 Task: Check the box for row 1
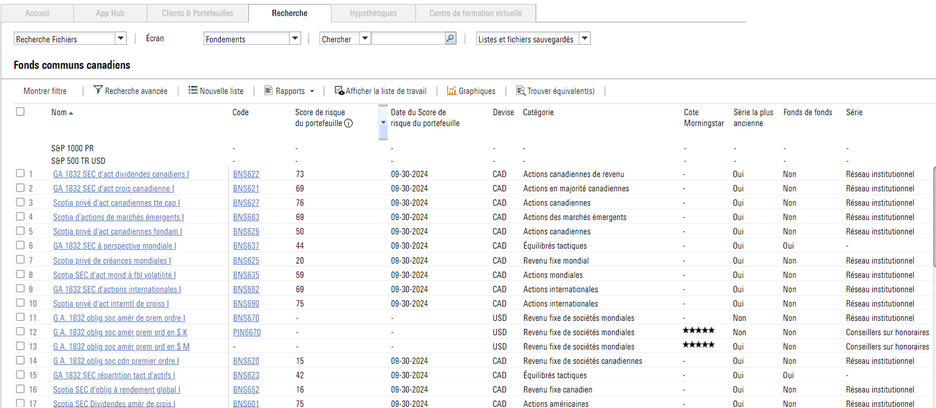click(20, 174)
